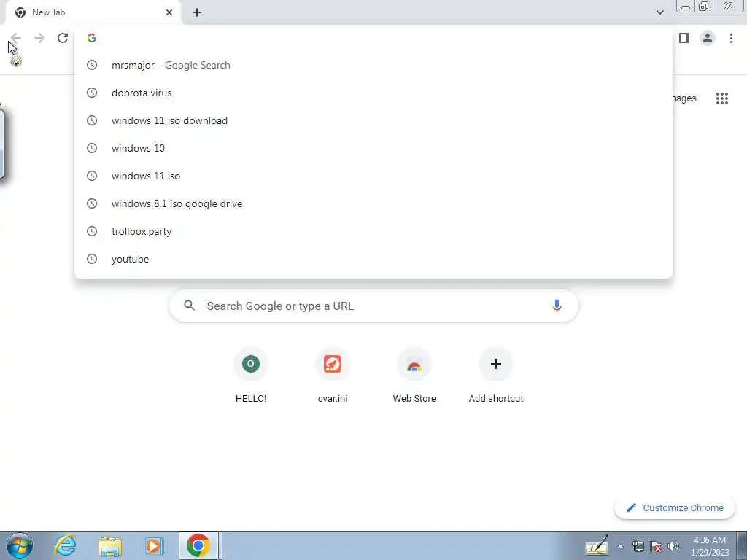Screen dimensions: 747x560
Task: Click the history clock icon beside 'windows 10'
Action: pyautogui.click(x=92, y=148)
